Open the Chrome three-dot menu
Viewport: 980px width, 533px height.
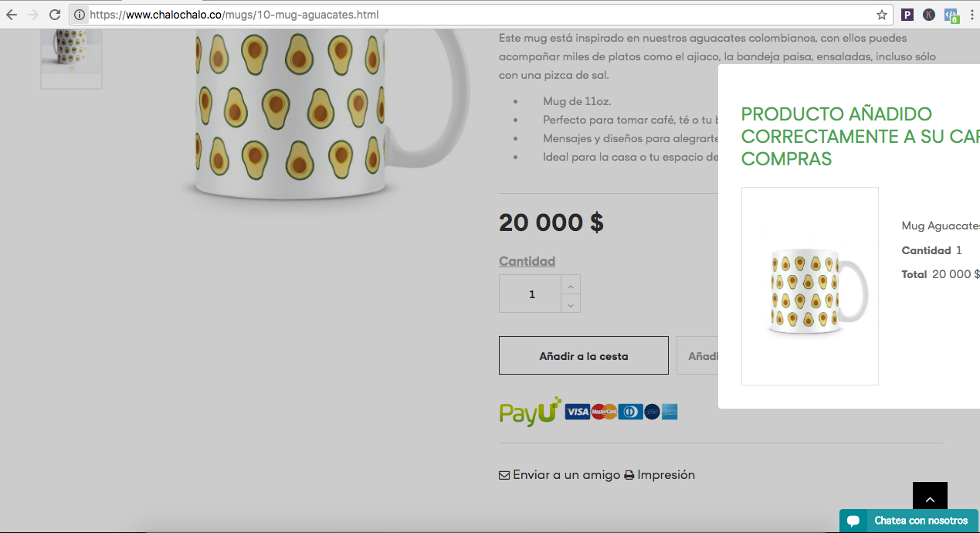(x=972, y=15)
